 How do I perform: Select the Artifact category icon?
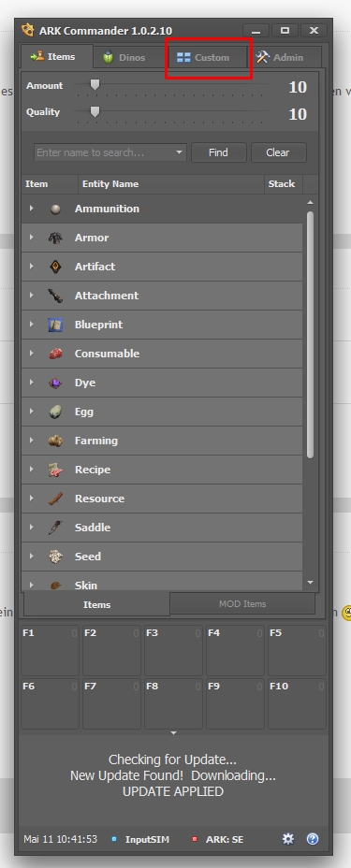click(55, 267)
